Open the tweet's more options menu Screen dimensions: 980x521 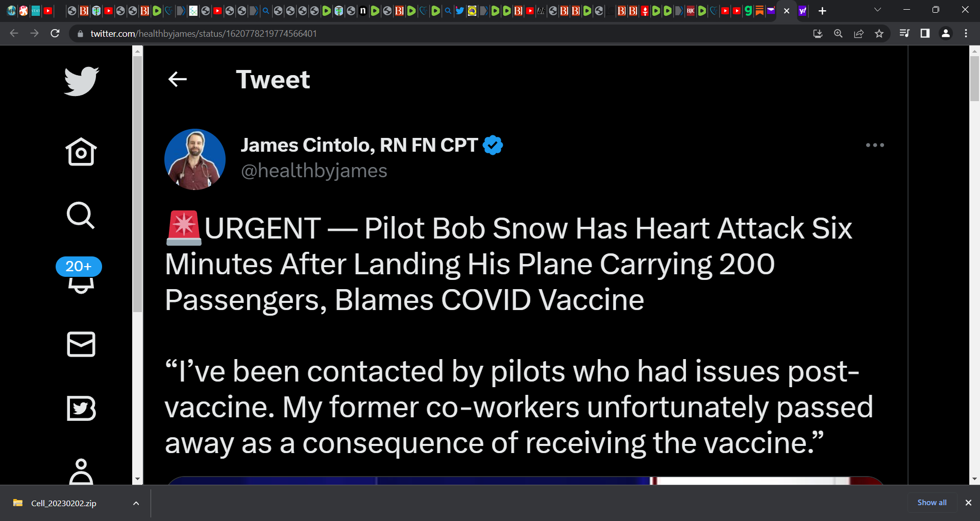coord(875,145)
